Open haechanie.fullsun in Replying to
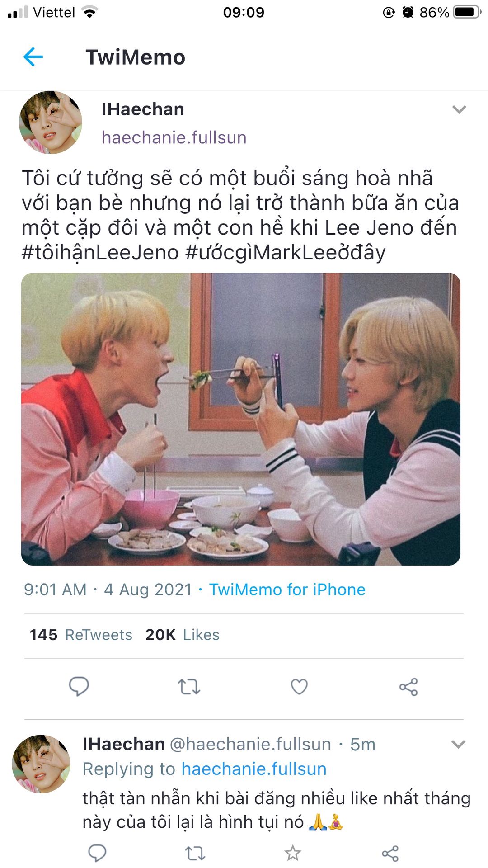The image size is (488, 868). 254,769
